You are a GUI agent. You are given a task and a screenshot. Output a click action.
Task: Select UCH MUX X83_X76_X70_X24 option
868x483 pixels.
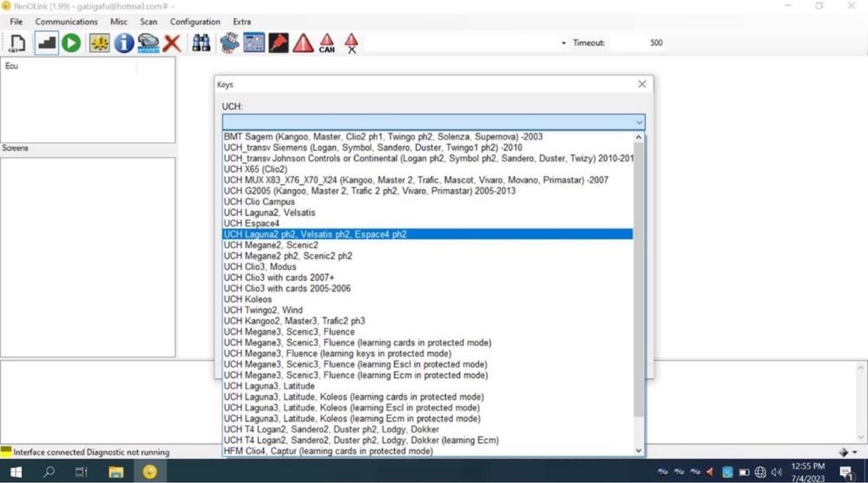point(427,179)
